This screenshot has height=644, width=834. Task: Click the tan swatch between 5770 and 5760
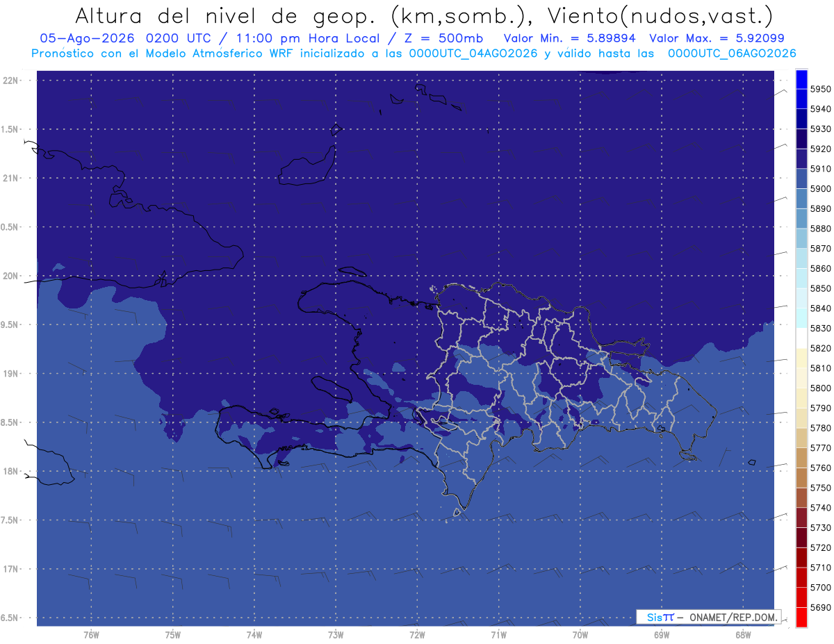(801, 458)
